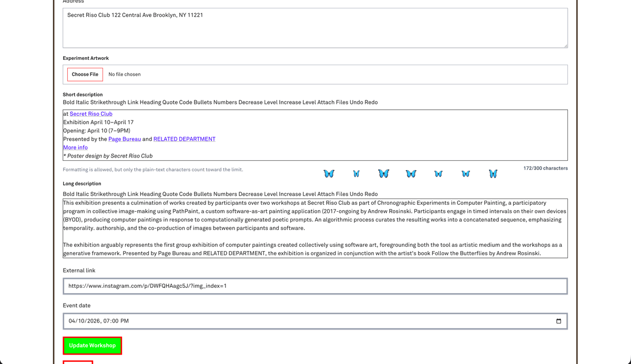Click Italic in Long description toolbar

[x=83, y=194]
